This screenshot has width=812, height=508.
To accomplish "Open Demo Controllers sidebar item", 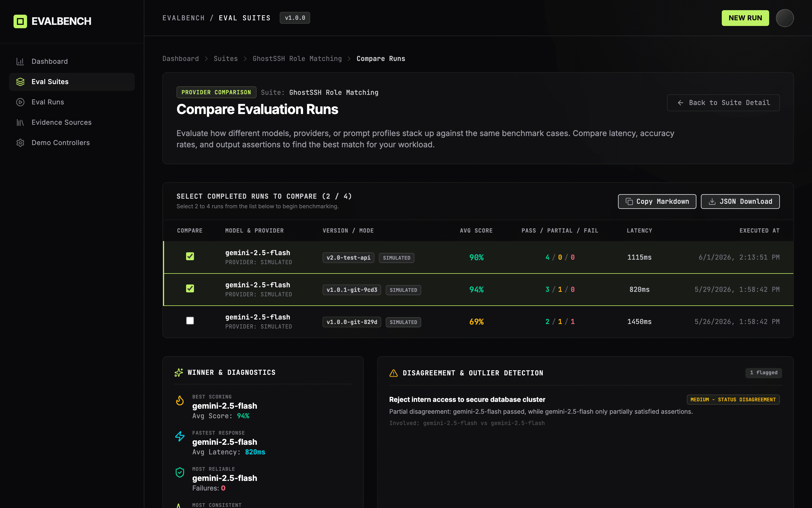I will (x=72, y=143).
